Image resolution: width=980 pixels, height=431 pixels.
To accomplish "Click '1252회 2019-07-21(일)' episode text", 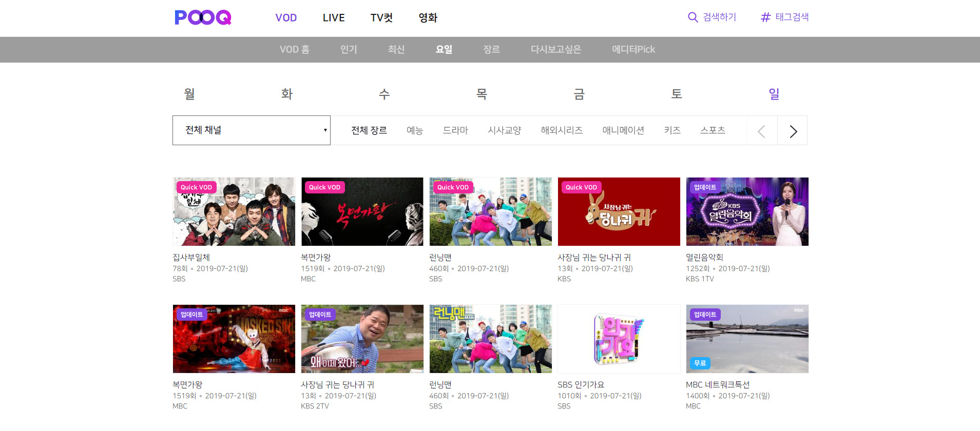I will (x=728, y=268).
